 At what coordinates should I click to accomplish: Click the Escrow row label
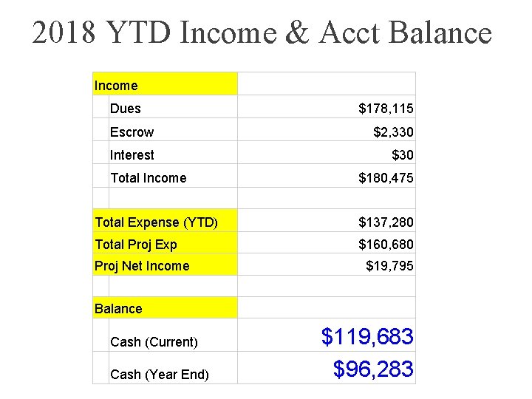[132, 132]
